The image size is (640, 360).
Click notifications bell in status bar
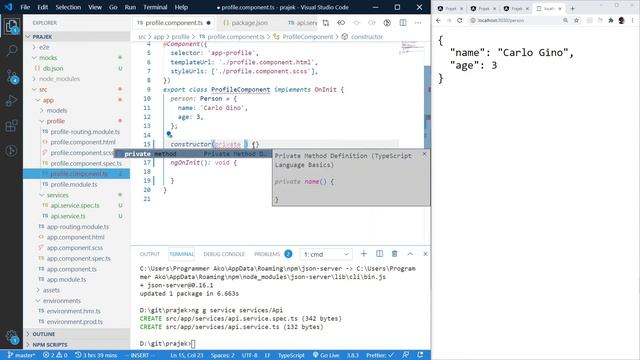pos(420,355)
